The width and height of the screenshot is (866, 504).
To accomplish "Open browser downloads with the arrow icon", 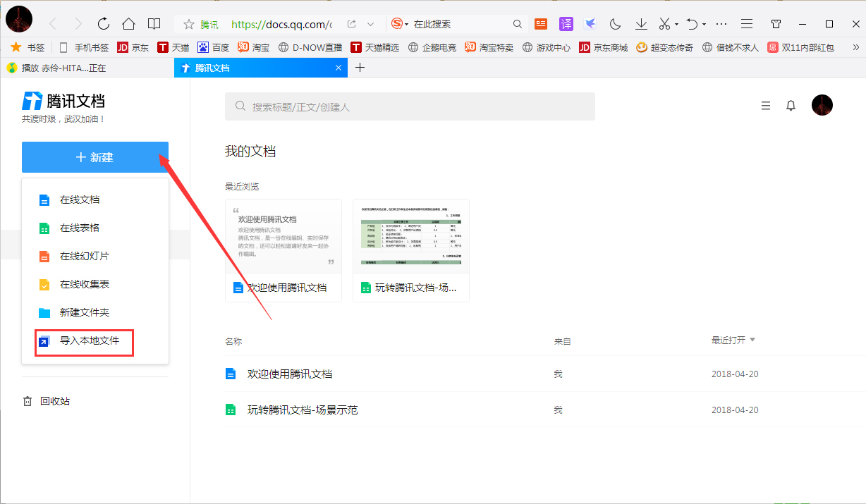I will coord(640,23).
